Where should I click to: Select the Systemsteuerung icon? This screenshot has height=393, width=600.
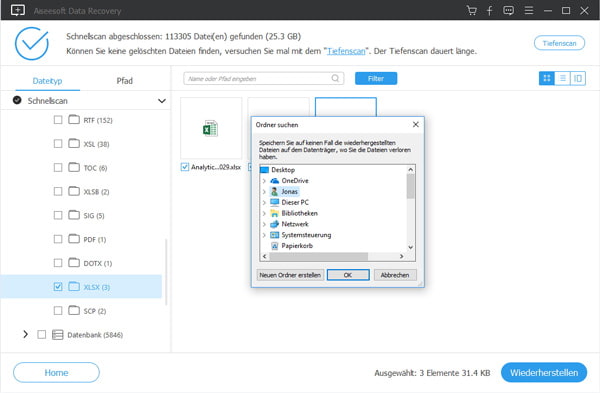(274, 235)
